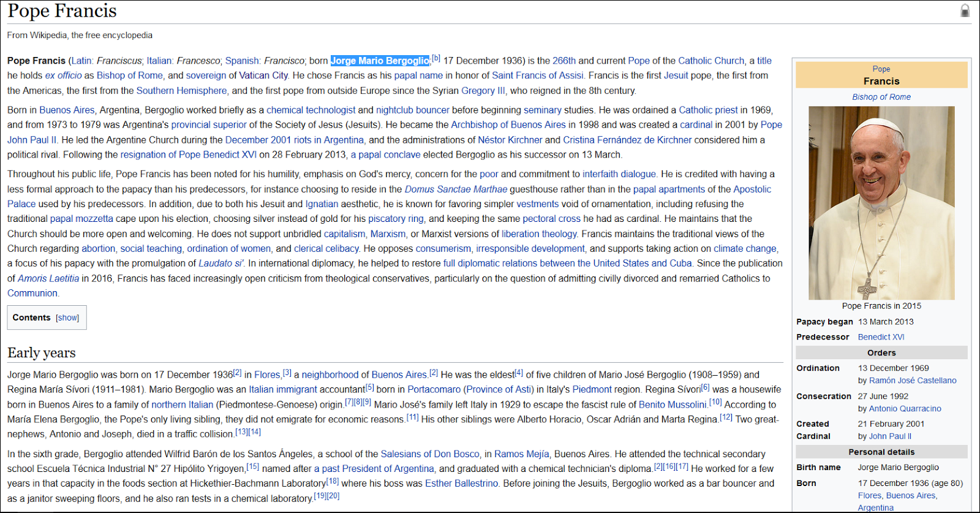The width and height of the screenshot is (980, 513).
Task: Follow the papal conclave link
Action: (386, 155)
